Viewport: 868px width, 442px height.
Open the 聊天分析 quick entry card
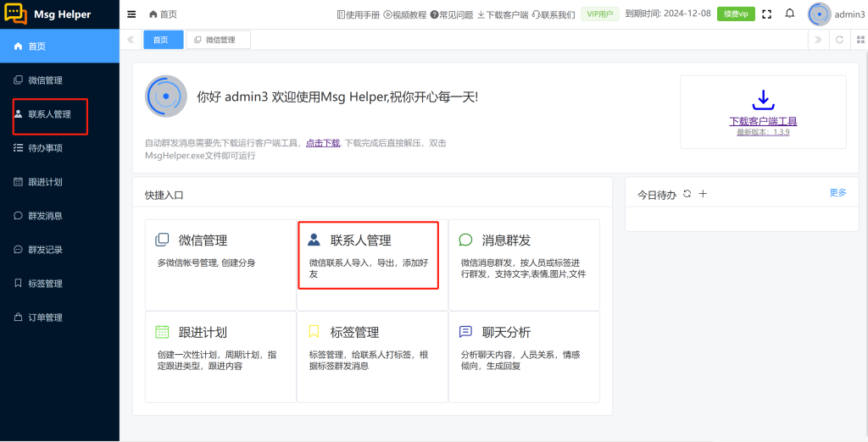tap(524, 356)
